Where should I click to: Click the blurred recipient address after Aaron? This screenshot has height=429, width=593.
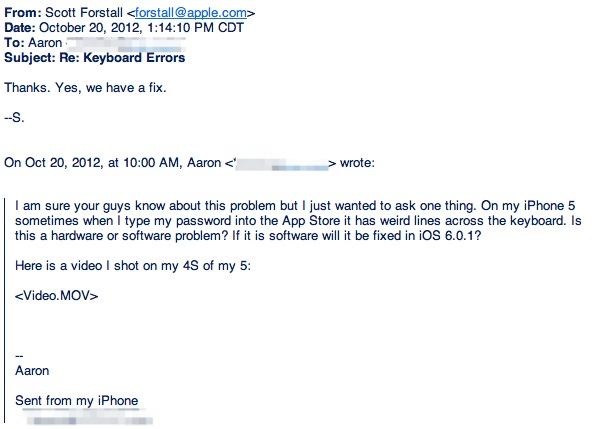pos(126,45)
